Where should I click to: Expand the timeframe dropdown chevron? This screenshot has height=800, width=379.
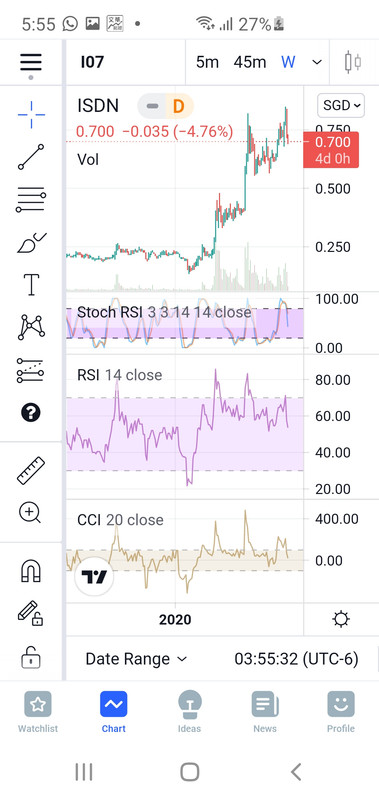click(317, 62)
